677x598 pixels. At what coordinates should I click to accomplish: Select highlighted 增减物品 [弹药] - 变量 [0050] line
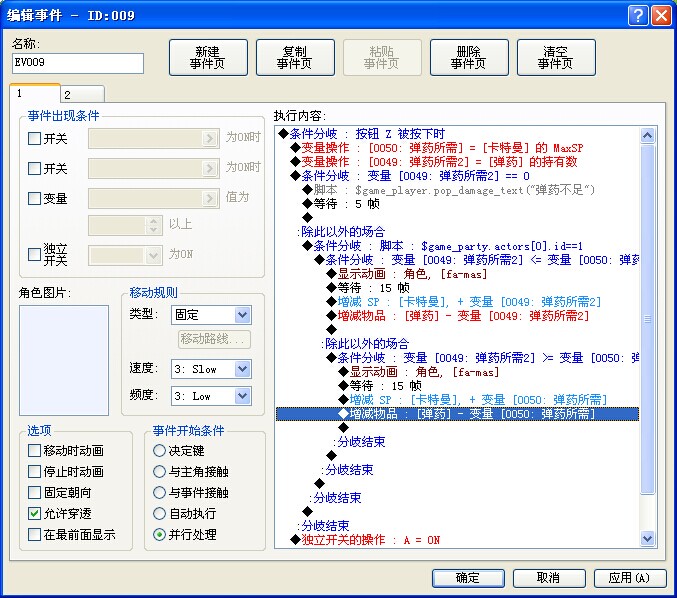(x=457, y=414)
